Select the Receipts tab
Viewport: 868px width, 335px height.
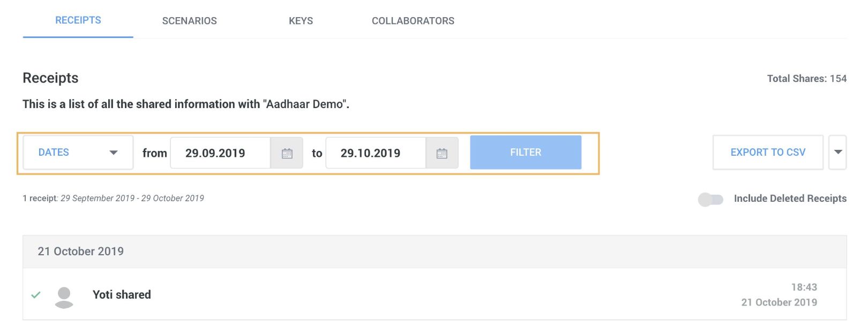78,20
